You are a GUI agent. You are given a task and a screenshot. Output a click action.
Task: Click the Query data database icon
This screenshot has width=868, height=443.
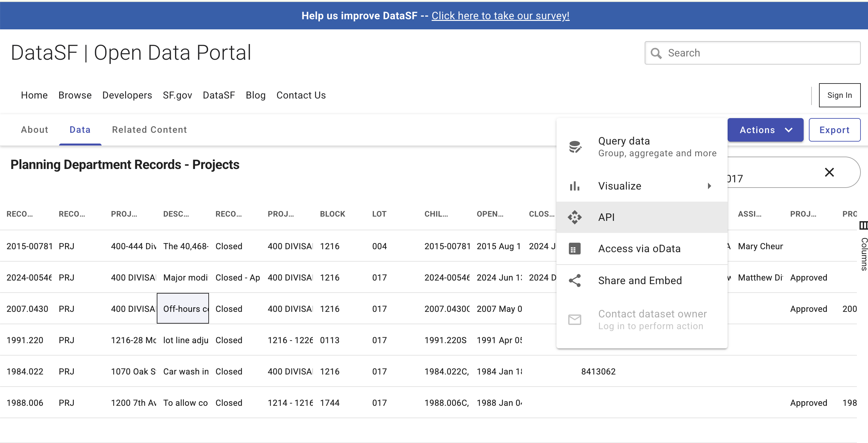575,147
